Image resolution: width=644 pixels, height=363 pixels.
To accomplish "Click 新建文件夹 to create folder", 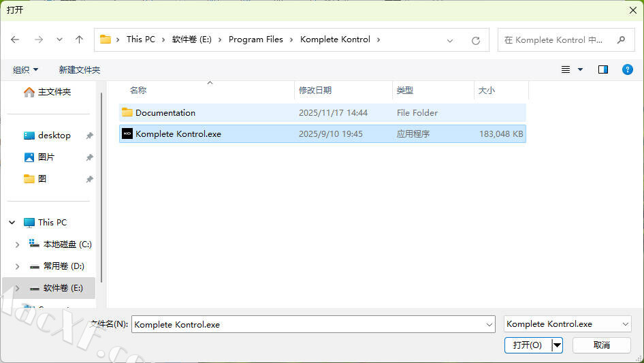I will coord(79,69).
